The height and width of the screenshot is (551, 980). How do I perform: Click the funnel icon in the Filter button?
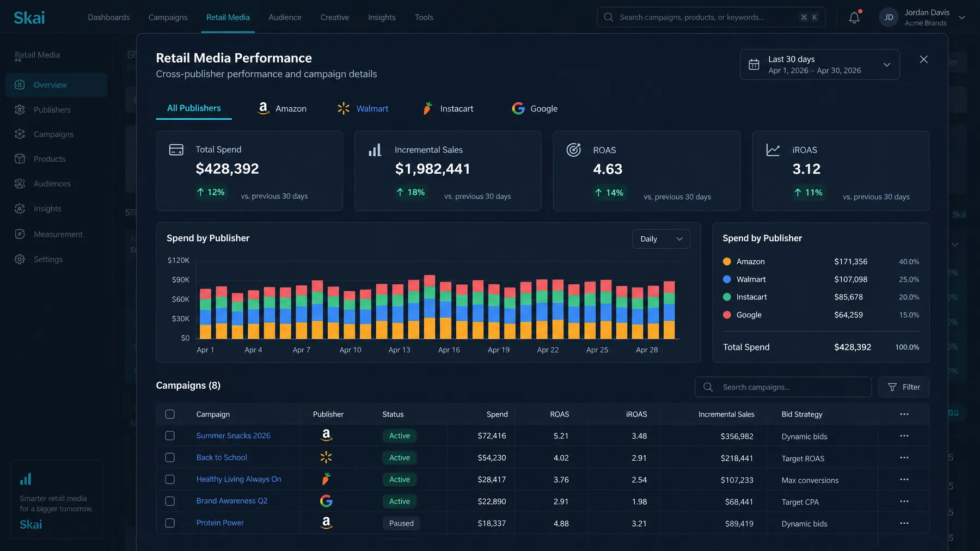[892, 387]
